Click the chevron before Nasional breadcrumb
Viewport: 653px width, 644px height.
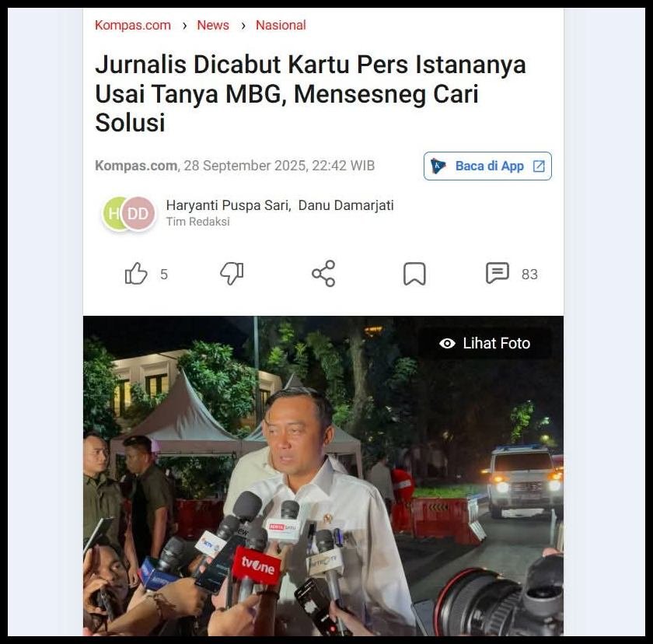(x=243, y=26)
